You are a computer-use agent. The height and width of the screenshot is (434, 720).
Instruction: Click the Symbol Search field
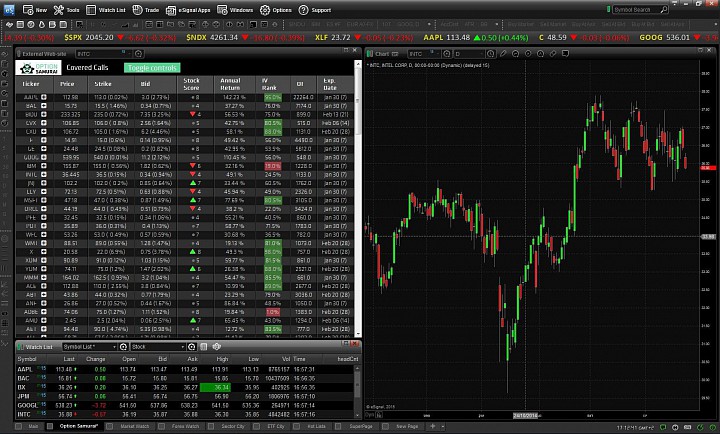pyautogui.click(x=636, y=9)
